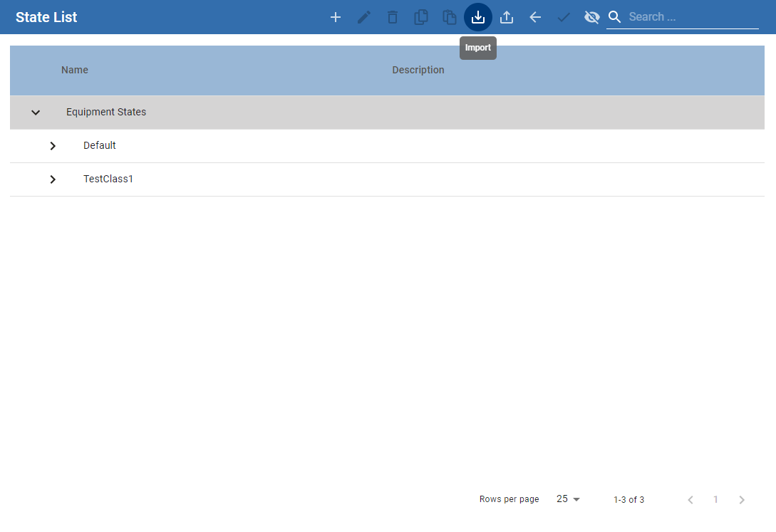Click the Paste clipboard icon

(450, 17)
